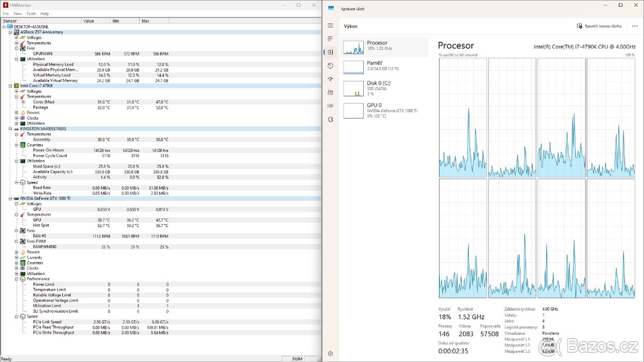Click the 'Value' column header in HWMonitor
Screen dimensions: 644x362
pos(95,21)
